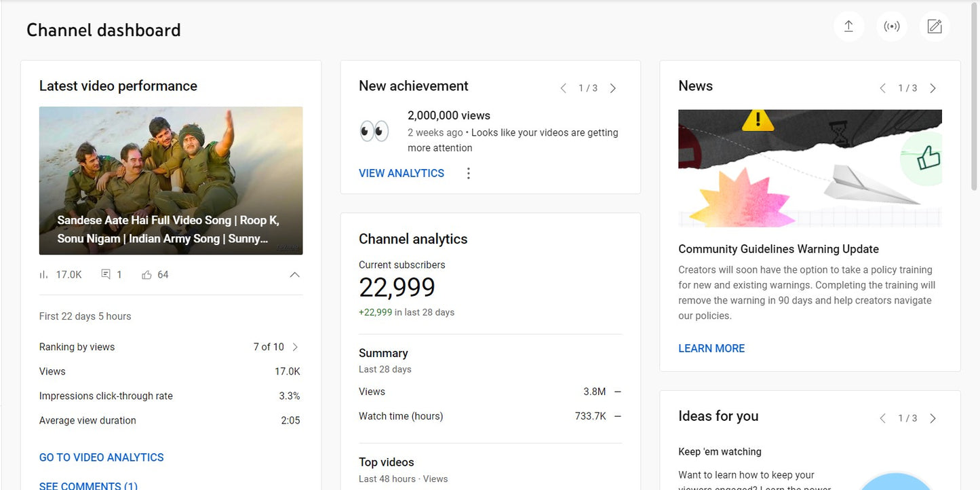Collapse the latest video performance stats
This screenshot has width=980, height=490.
tap(294, 274)
